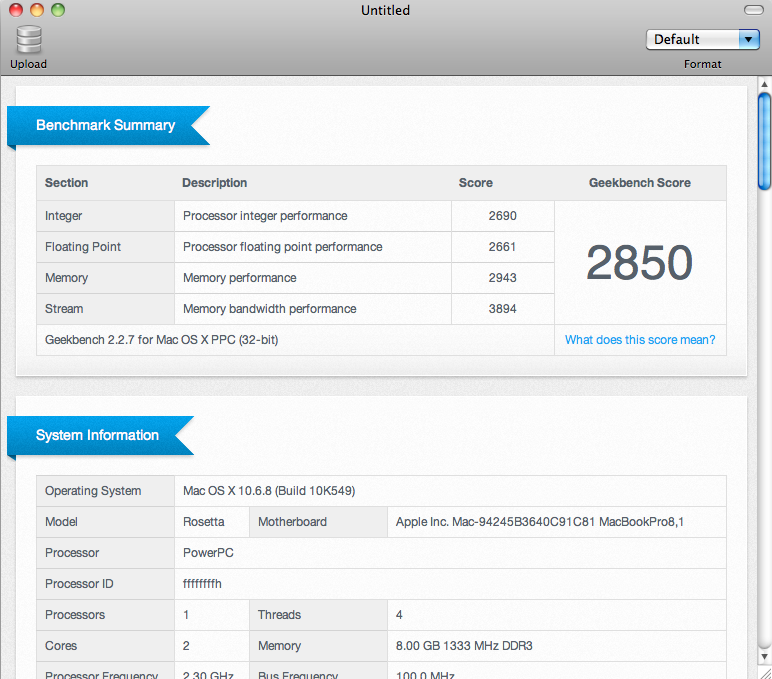The image size is (772, 679).
Task: Click the blue vertical scrollbar thumb
Action: tap(764, 141)
